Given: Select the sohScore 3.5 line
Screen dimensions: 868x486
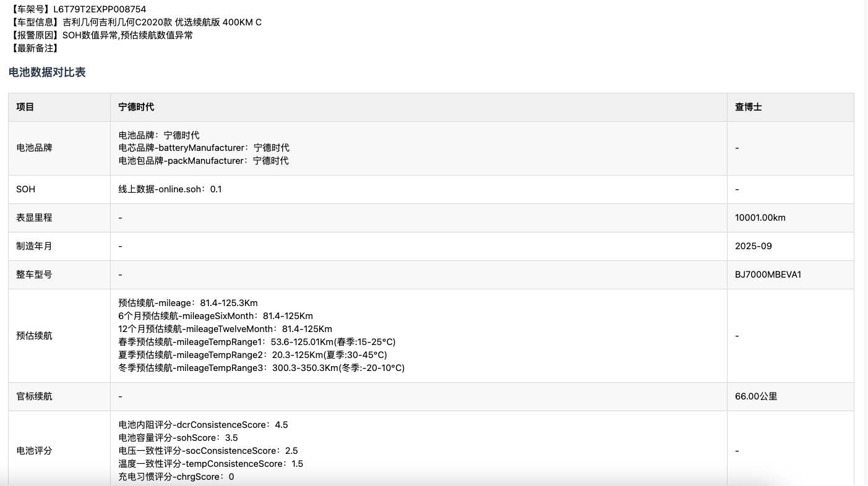Looking at the screenshot, I should [x=178, y=438].
